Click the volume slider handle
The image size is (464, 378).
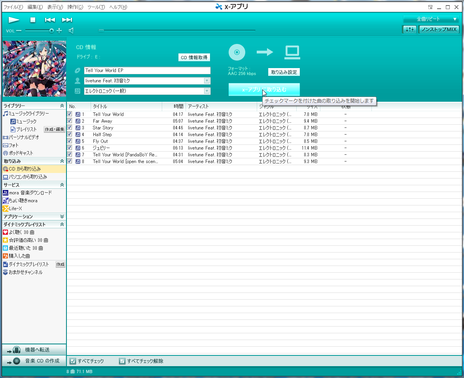tap(51, 31)
